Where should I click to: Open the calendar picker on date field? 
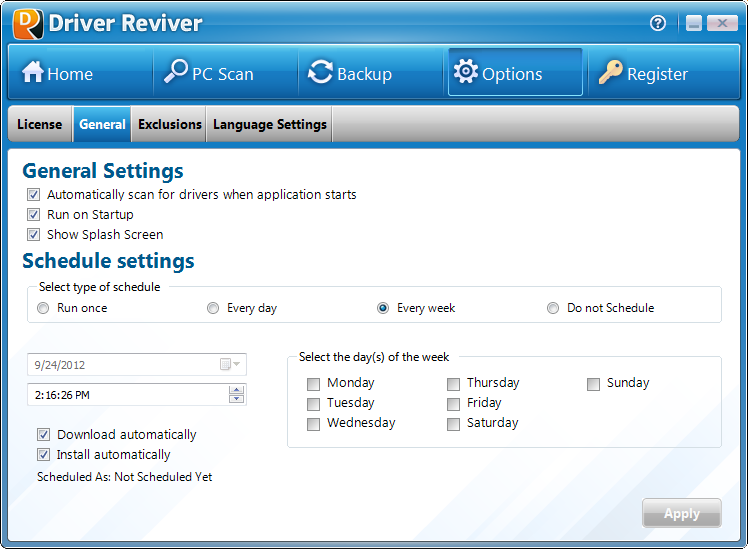pyautogui.click(x=230, y=364)
